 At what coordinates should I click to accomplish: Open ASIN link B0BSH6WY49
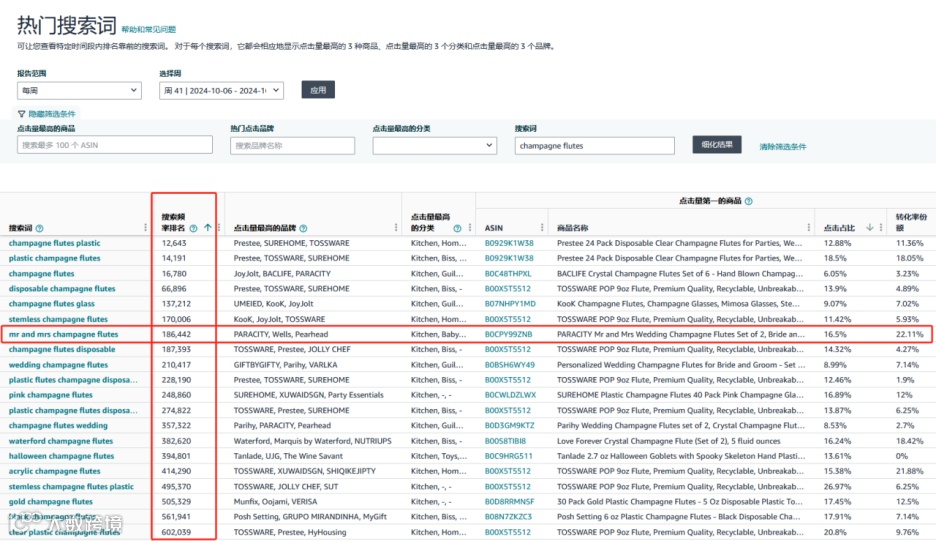(x=510, y=365)
